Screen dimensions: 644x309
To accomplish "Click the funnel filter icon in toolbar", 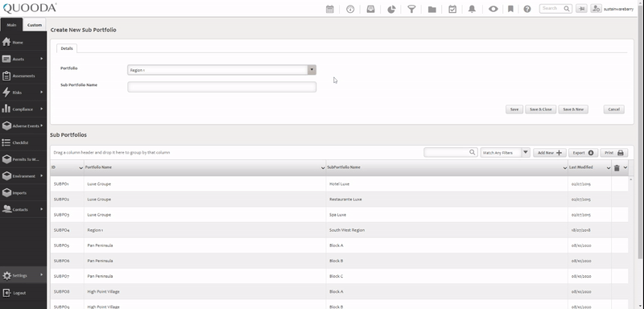I will (x=411, y=9).
